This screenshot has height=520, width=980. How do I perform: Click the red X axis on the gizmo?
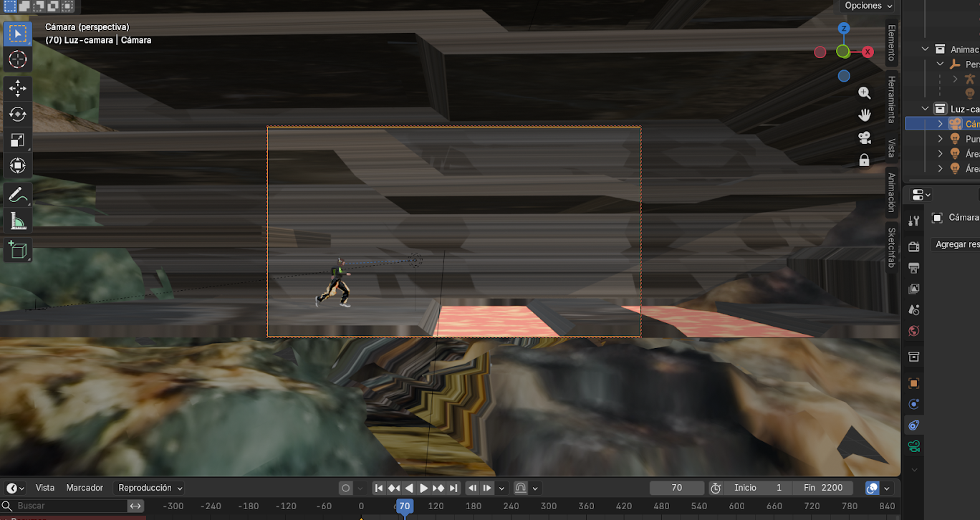tap(868, 52)
